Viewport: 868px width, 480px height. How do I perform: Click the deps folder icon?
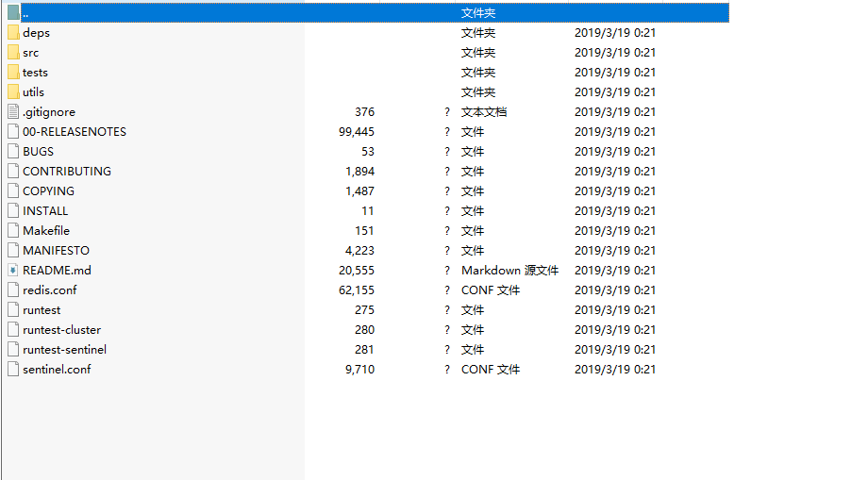pos(13,33)
